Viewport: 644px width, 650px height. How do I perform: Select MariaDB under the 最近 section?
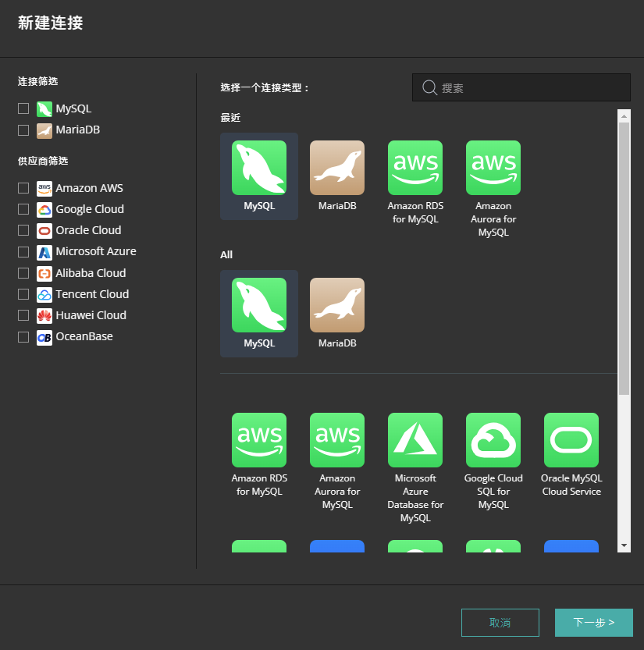tap(337, 176)
